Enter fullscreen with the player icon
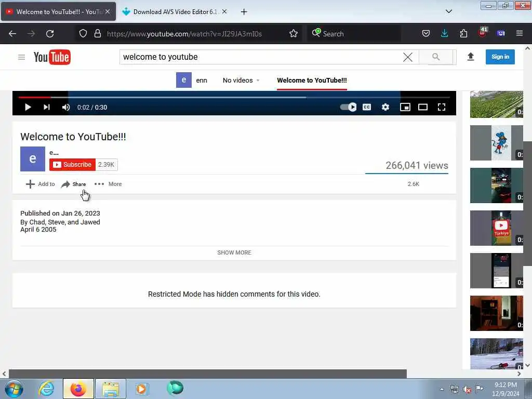The image size is (532, 399). [x=442, y=107]
